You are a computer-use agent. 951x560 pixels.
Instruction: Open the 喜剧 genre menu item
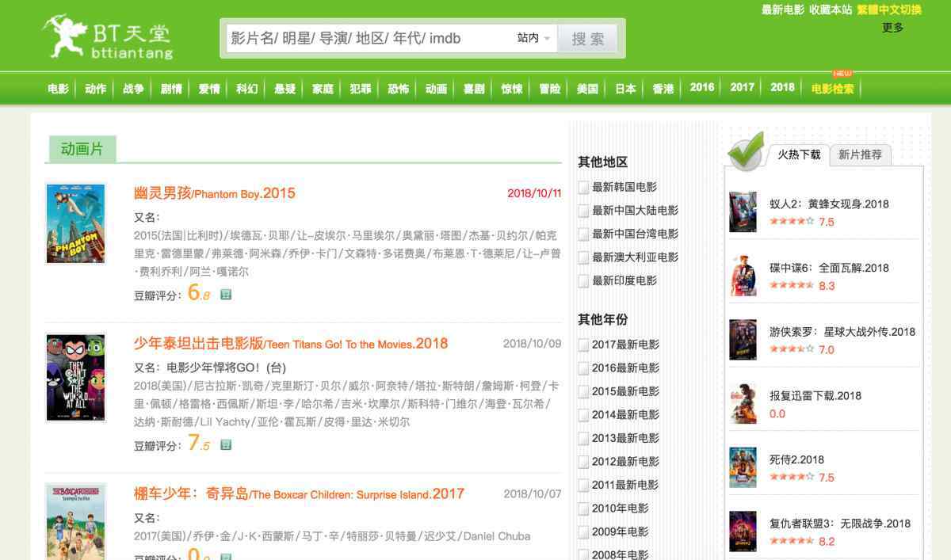pos(474,89)
